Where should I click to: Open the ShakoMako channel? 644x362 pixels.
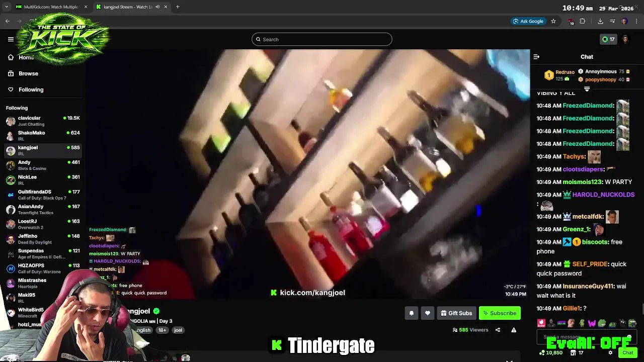(43, 136)
